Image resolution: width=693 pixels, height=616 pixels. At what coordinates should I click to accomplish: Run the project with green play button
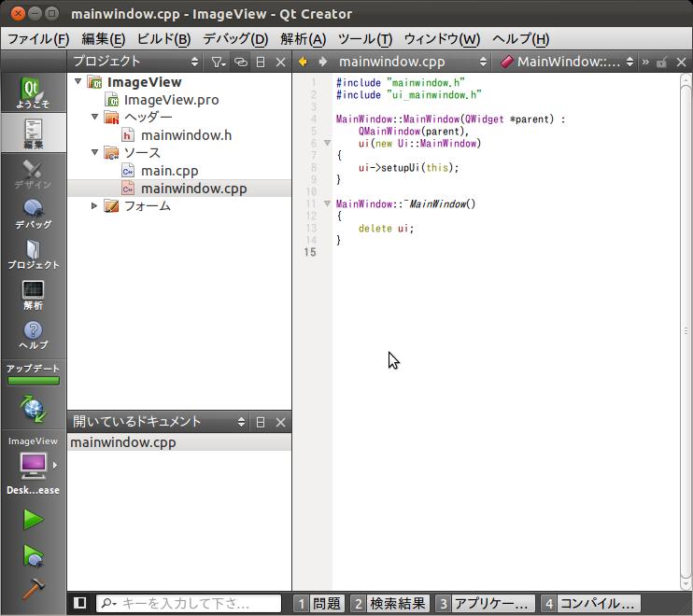(33, 519)
